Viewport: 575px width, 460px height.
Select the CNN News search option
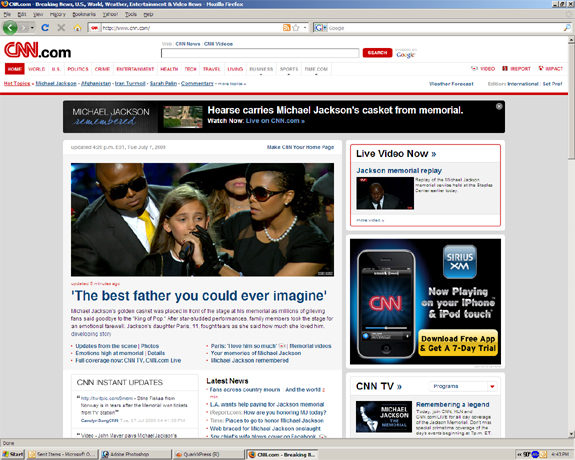click(188, 44)
